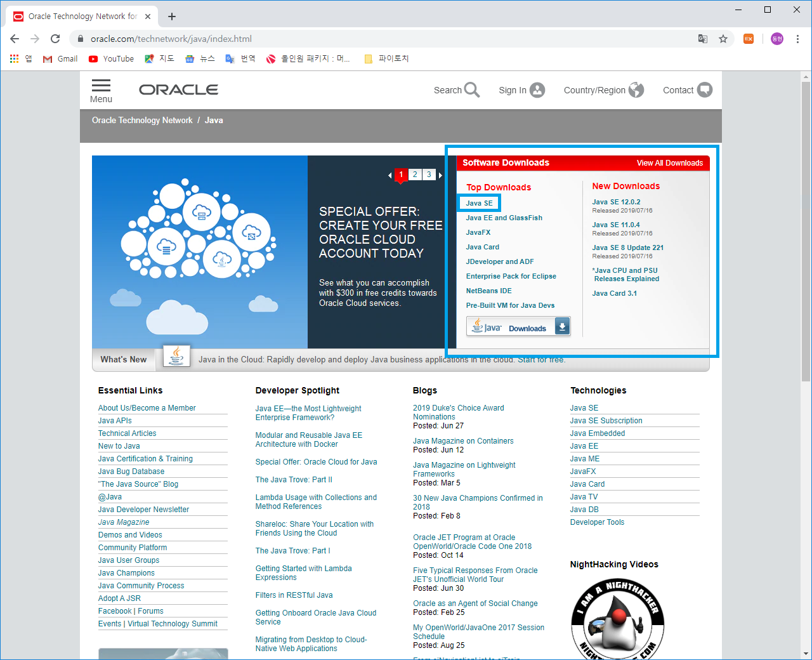Screen dimensions: 812x660
Task: Open Java Card under Top Downloads
Action: pos(483,247)
